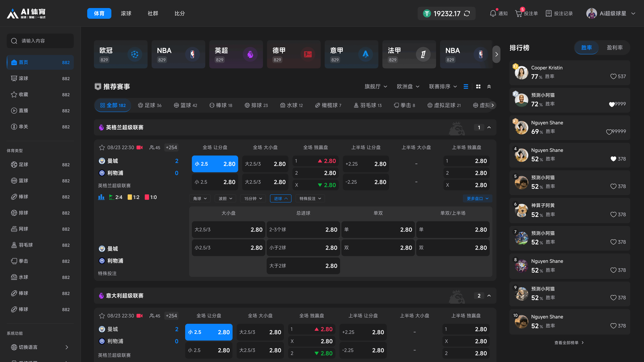The height and width of the screenshot is (362, 644).
Task: Like 神算子阿黄's ranking entry
Action: pyautogui.click(x=613, y=215)
